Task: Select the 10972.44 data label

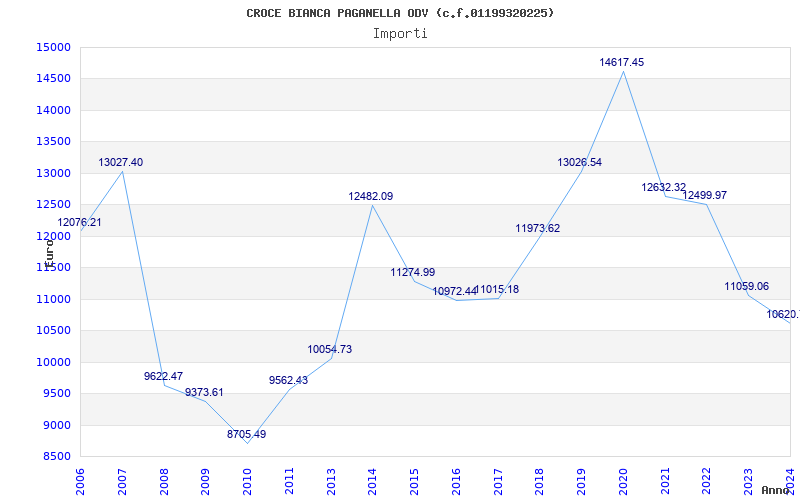Action: click(455, 291)
